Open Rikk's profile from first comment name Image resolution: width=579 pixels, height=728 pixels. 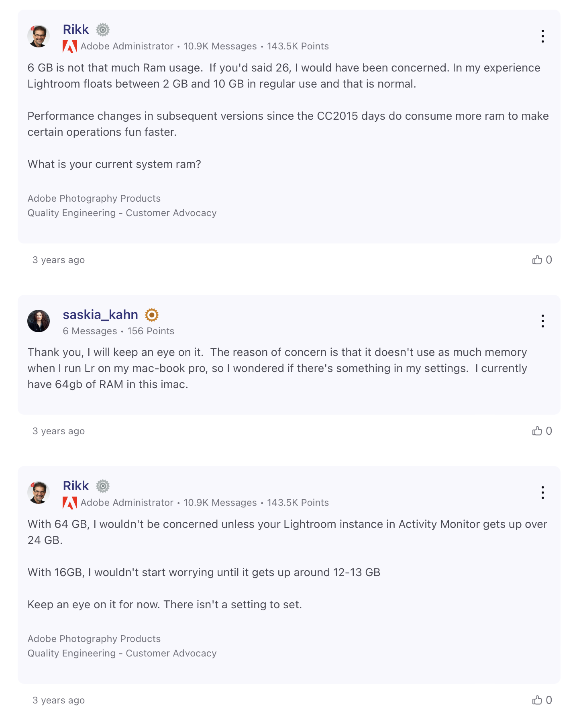tap(76, 29)
